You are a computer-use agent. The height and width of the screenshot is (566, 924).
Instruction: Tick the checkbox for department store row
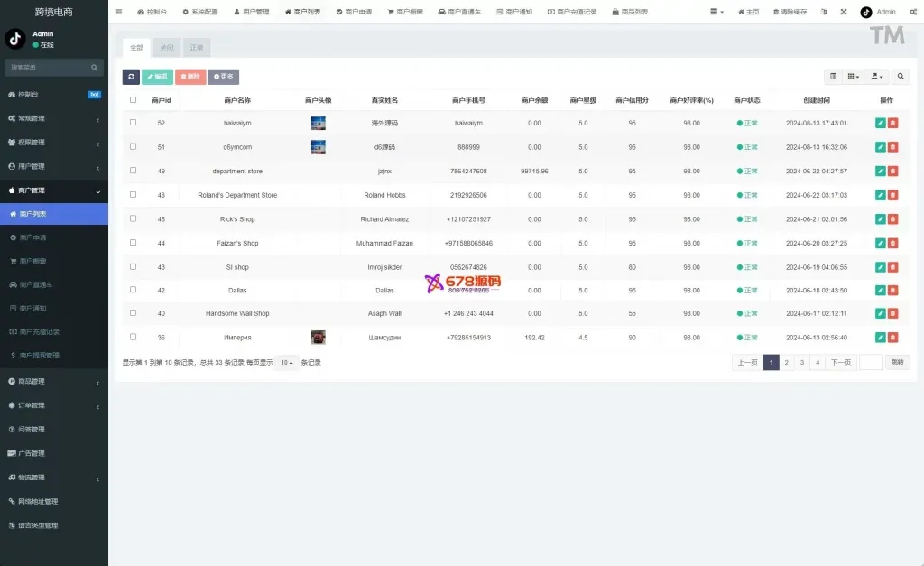(x=134, y=171)
